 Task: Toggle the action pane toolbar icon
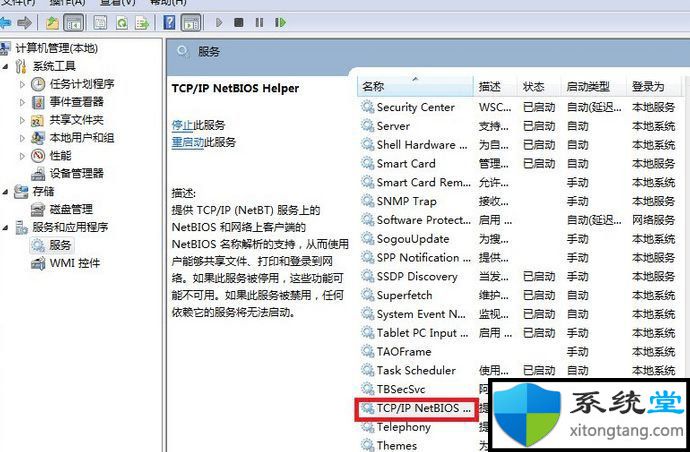[191, 22]
